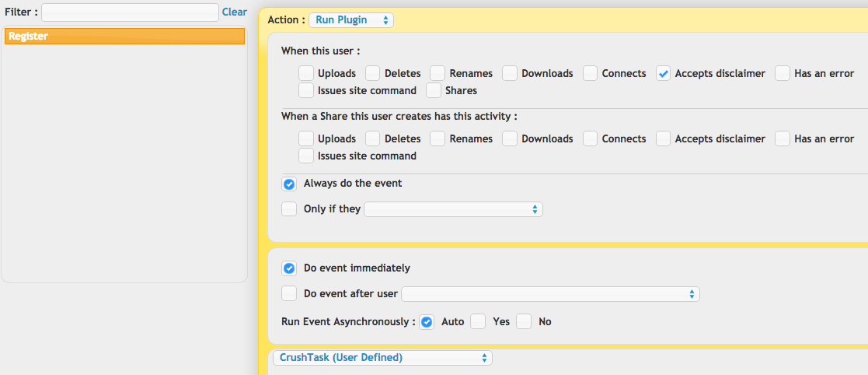Choose Do event immediately option
The image size is (868, 375).
click(289, 268)
